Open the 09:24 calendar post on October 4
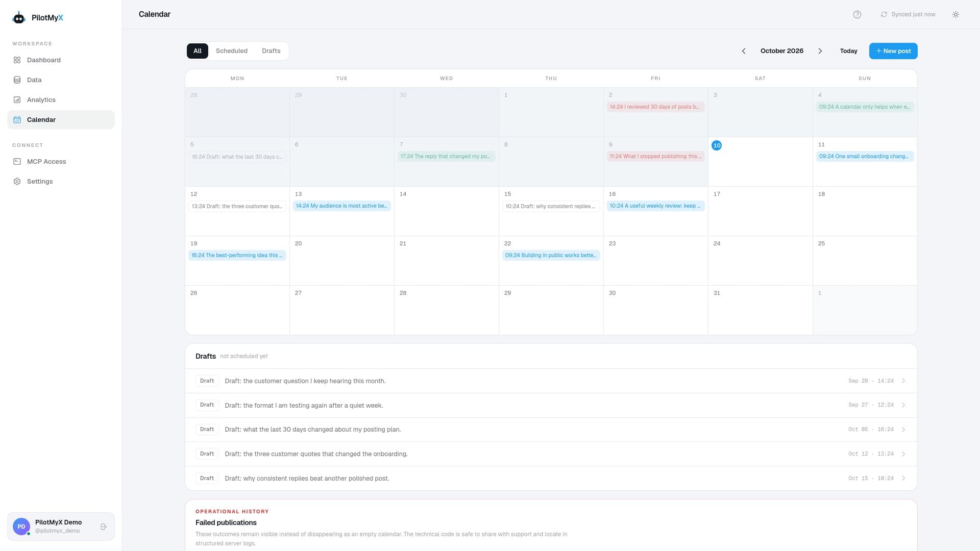Image resolution: width=980 pixels, height=551 pixels. pyautogui.click(x=865, y=107)
